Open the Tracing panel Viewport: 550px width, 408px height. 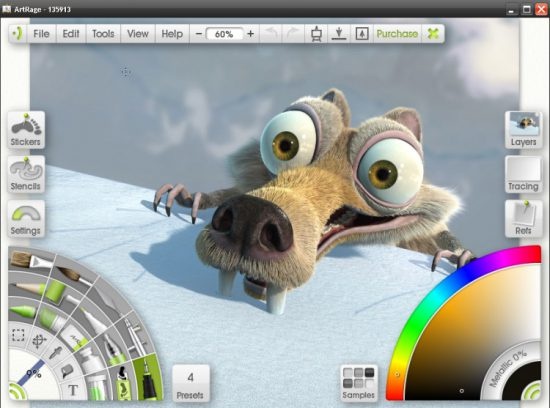pyautogui.click(x=523, y=174)
